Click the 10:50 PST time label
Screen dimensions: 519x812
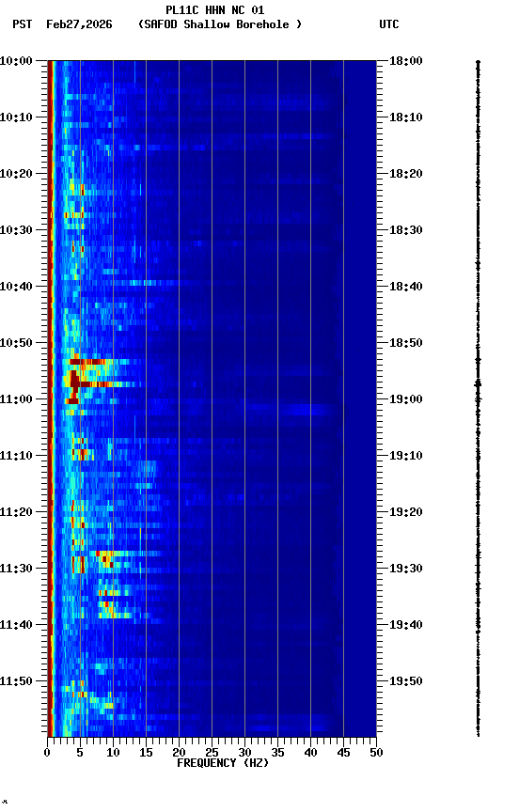[x=16, y=343]
